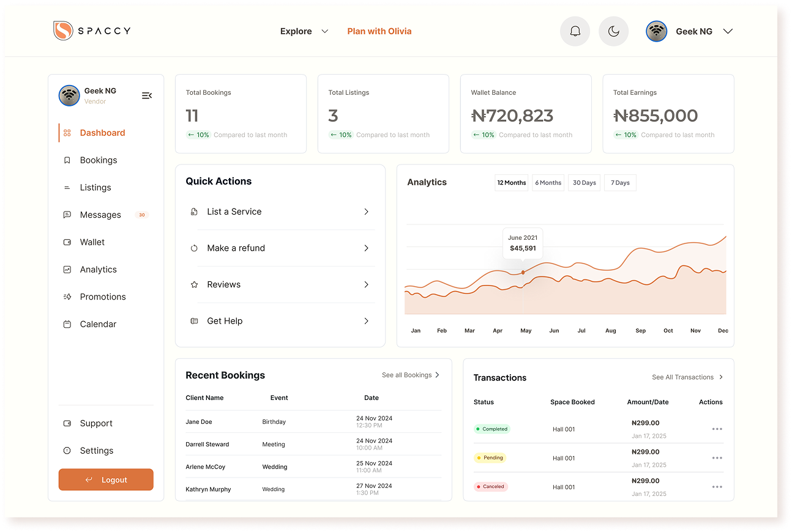This screenshot has width=792, height=532.
Task: Click the Total Bookings card
Action: pyautogui.click(x=241, y=114)
